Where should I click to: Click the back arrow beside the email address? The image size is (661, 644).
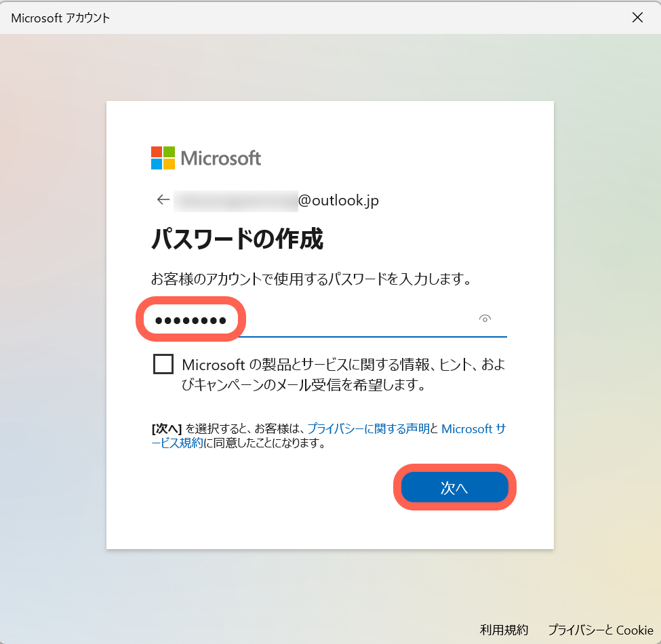click(163, 199)
